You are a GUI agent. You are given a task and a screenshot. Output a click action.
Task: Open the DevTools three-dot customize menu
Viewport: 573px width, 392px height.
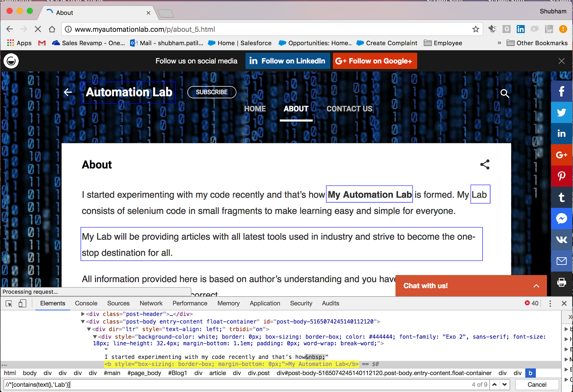point(550,303)
